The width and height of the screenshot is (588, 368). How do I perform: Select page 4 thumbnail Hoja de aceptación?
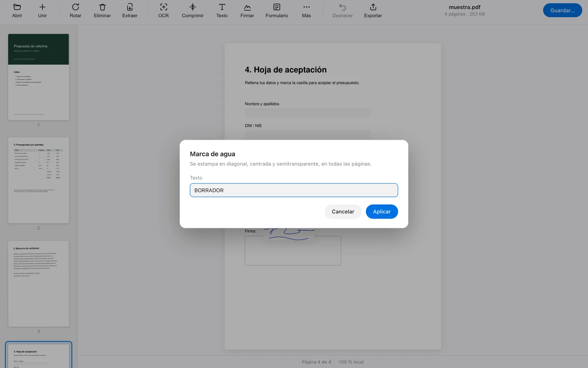coord(39,355)
